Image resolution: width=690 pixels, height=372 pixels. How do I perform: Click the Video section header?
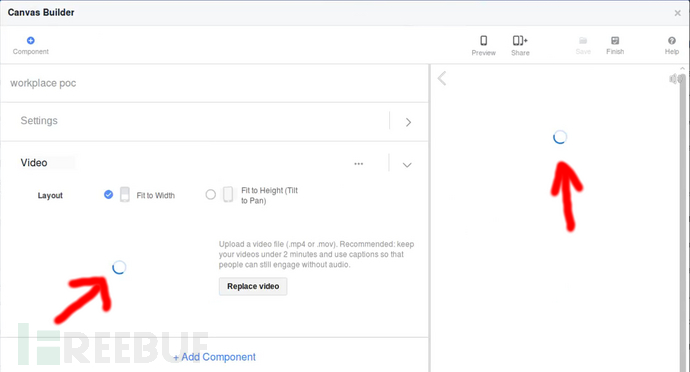34,163
